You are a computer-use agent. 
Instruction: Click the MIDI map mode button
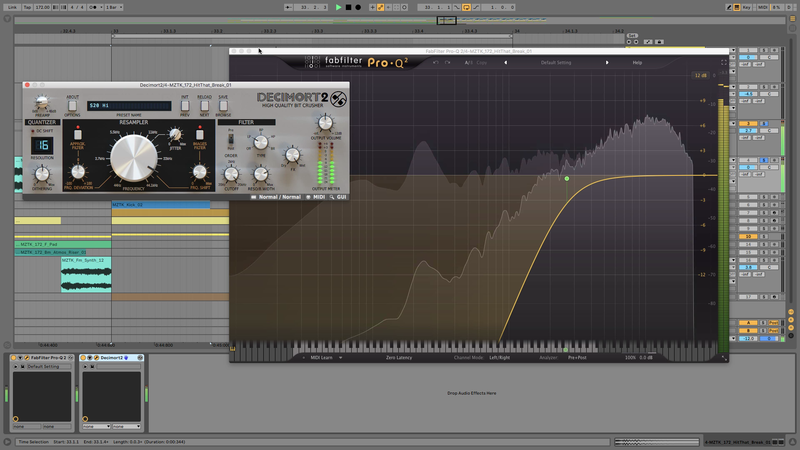(763, 7)
